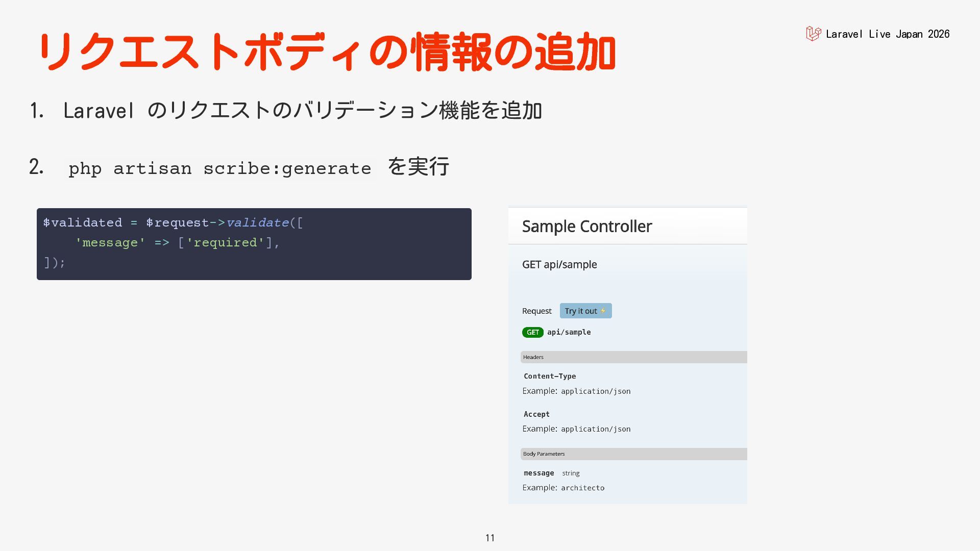Click the Laravel logo icon
The image size is (980, 551).
tap(814, 34)
